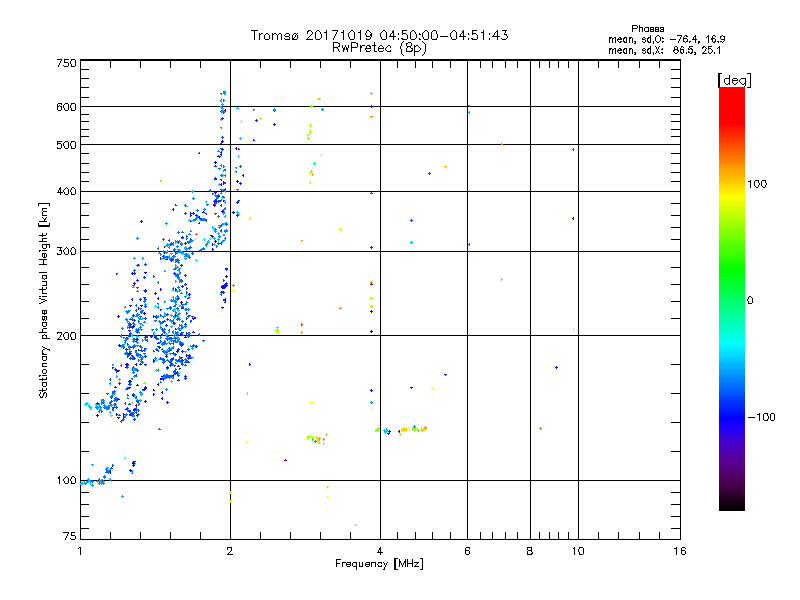The height and width of the screenshot is (600, 800).
Task: Click the y-axis label '300'
Action: [66, 252]
